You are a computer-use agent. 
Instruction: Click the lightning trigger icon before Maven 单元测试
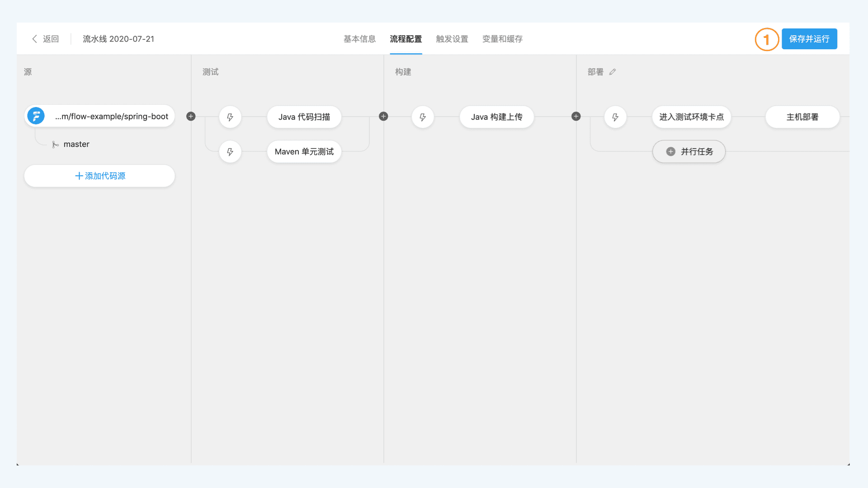click(x=230, y=152)
